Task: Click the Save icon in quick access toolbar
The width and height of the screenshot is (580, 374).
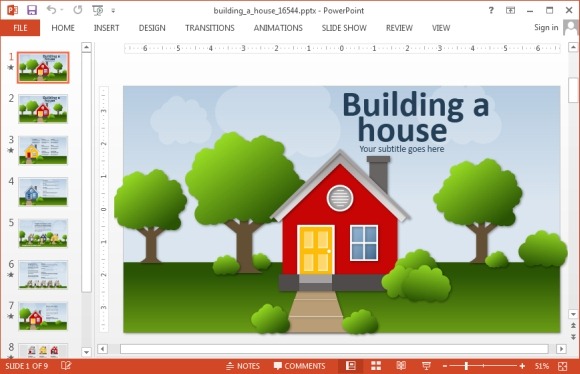Action: [32, 10]
